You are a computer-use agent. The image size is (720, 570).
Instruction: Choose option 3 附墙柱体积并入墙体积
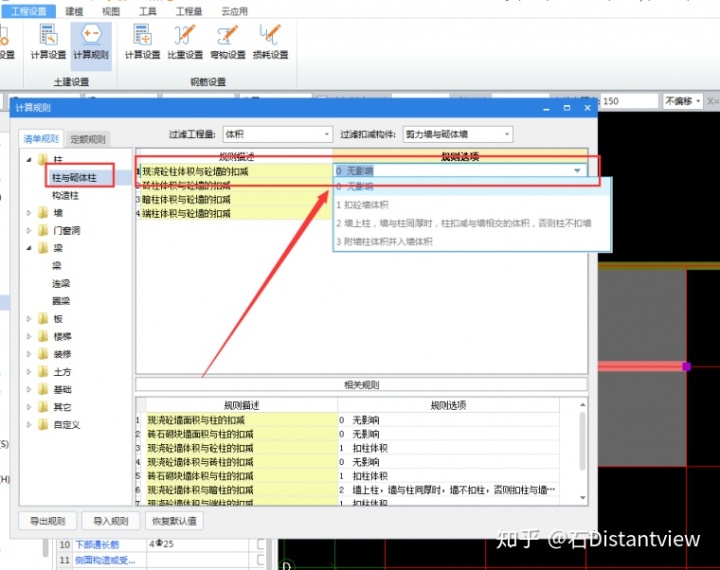[x=472, y=242]
